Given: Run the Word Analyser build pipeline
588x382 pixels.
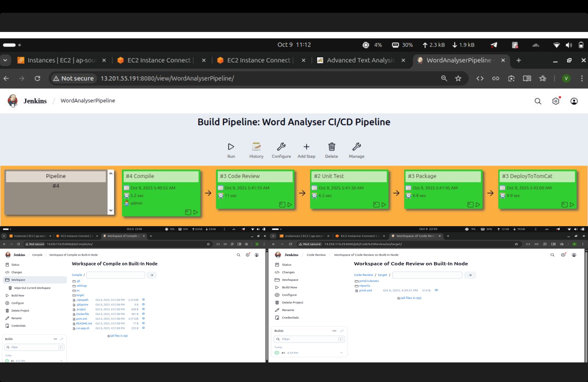Looking at the screenshot, I should pyautogui.click(x=231, y=147).
